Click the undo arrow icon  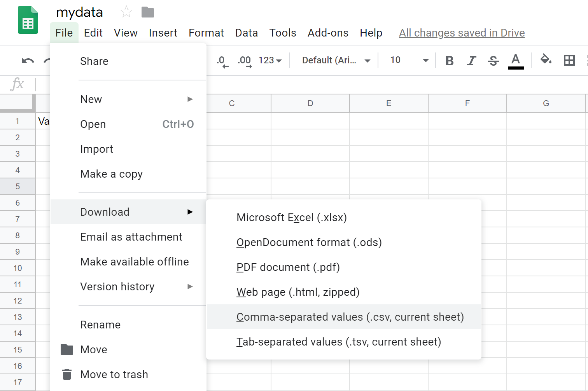point(28,61)
